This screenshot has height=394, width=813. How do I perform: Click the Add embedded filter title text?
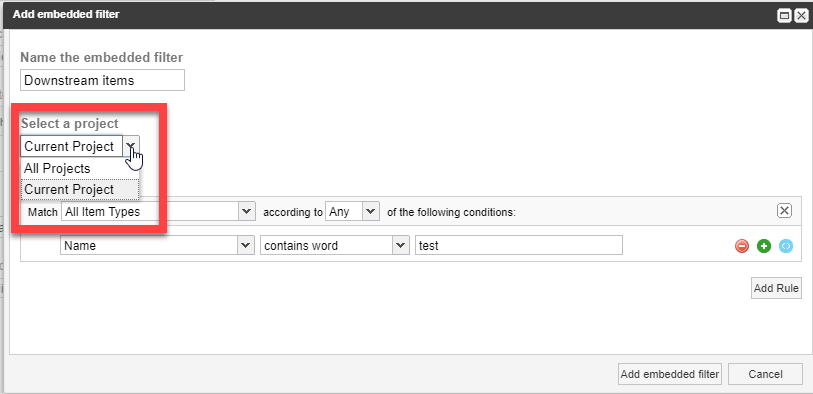66,14
